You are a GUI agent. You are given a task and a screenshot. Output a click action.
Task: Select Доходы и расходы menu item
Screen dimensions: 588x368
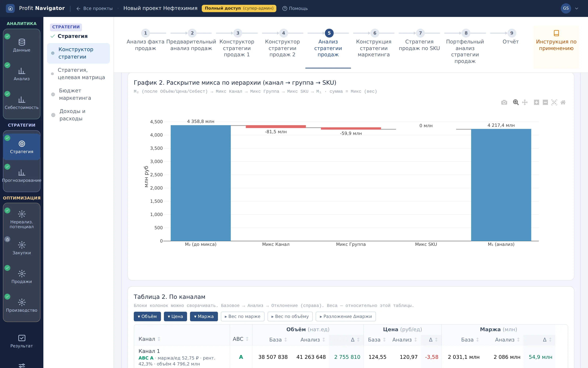pyautogui.click(x=78, y=115)
